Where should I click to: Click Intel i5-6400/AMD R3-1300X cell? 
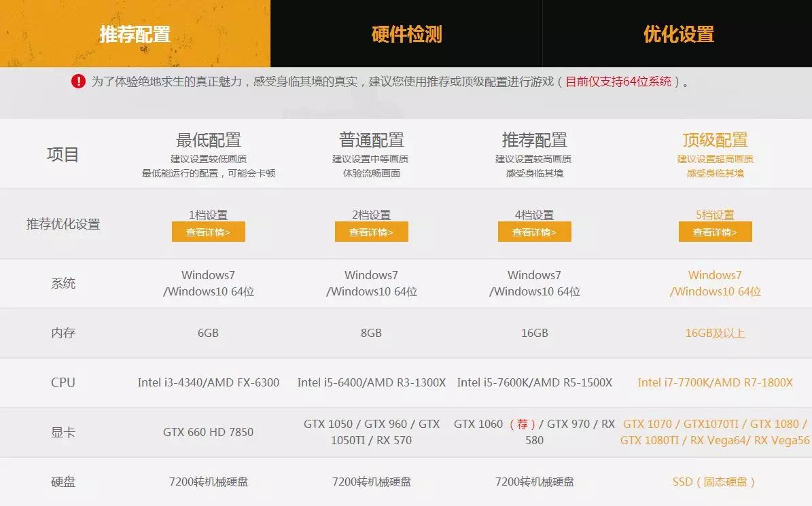coord(371,382)
